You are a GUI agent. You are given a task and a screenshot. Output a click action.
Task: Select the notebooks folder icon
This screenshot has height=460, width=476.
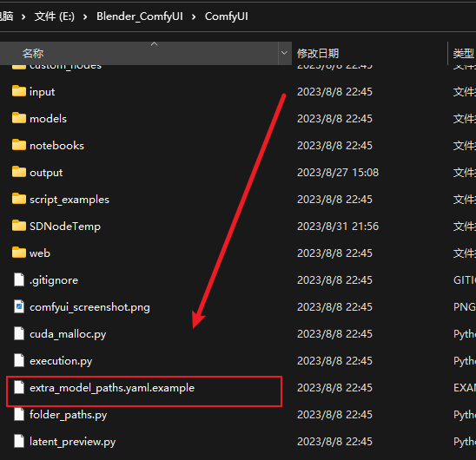(19, 145)
